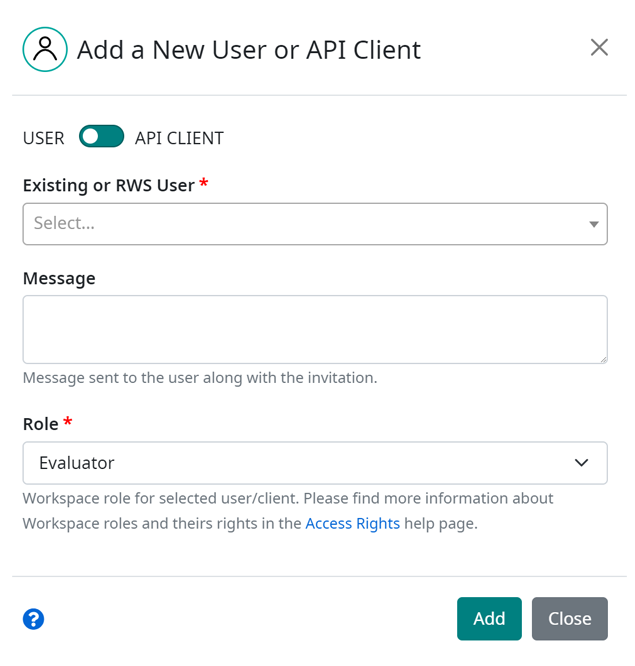
Task: Toggle the User / API Client switch
Action: pyautogui.click(x=102, y=136)
